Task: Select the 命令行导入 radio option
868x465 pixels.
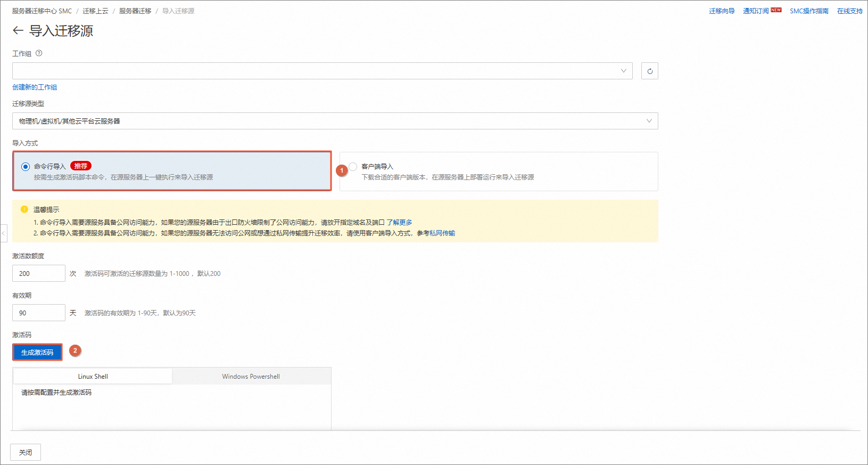Action: [x=26, y=167]
